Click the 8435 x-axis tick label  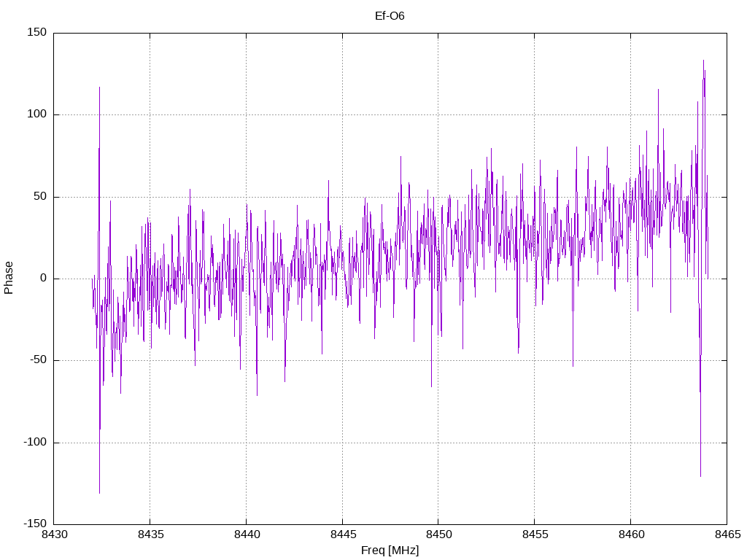(x=150, y=534)
